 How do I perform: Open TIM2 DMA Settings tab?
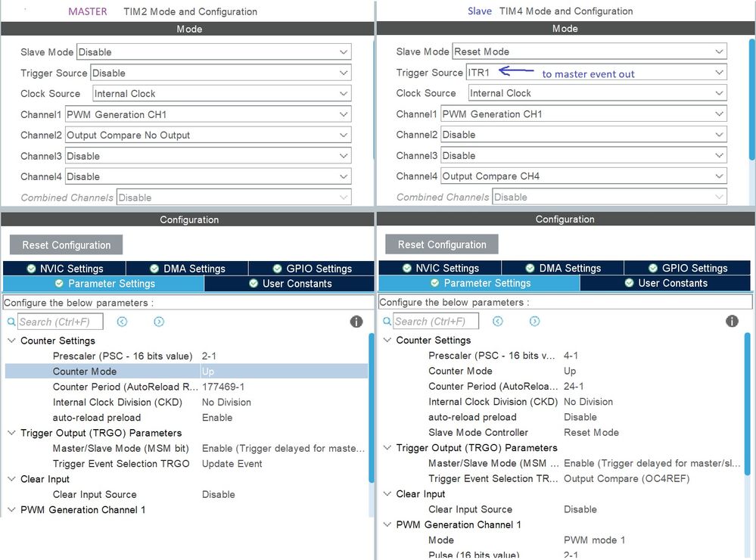(x=187, y=269)
